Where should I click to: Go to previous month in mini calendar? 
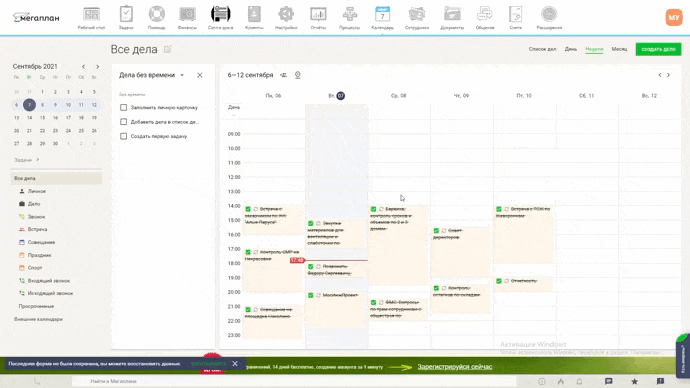pos(83,66)
